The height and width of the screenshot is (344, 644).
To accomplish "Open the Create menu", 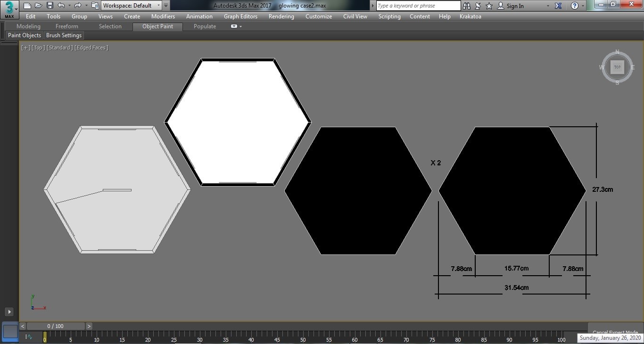I will (x=132, y=16).
